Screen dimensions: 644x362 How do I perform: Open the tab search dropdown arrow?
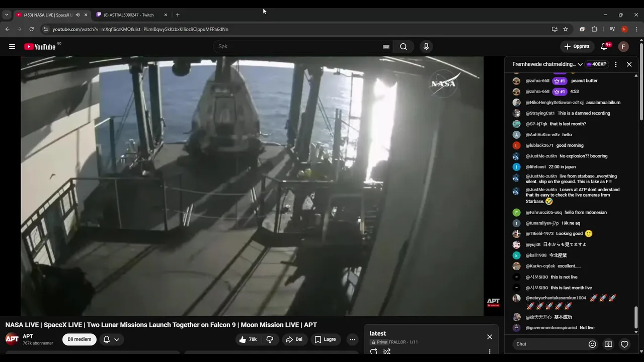[7, 15]
